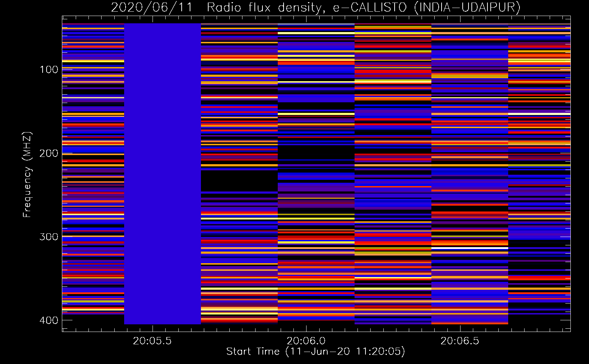The image size is (589, 364).
Task: Select the 100 frequency tick label
Action: click(49, 70)
